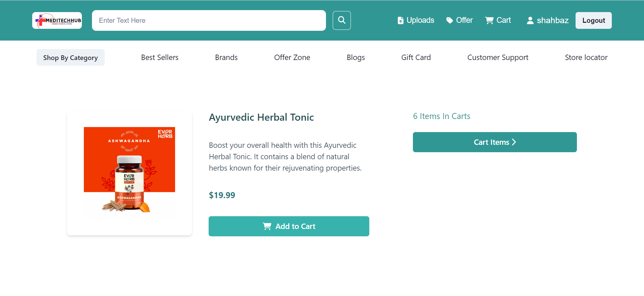644x296 pixels.
Task: Select Gift Card in navigation
Action: point(416,58)
